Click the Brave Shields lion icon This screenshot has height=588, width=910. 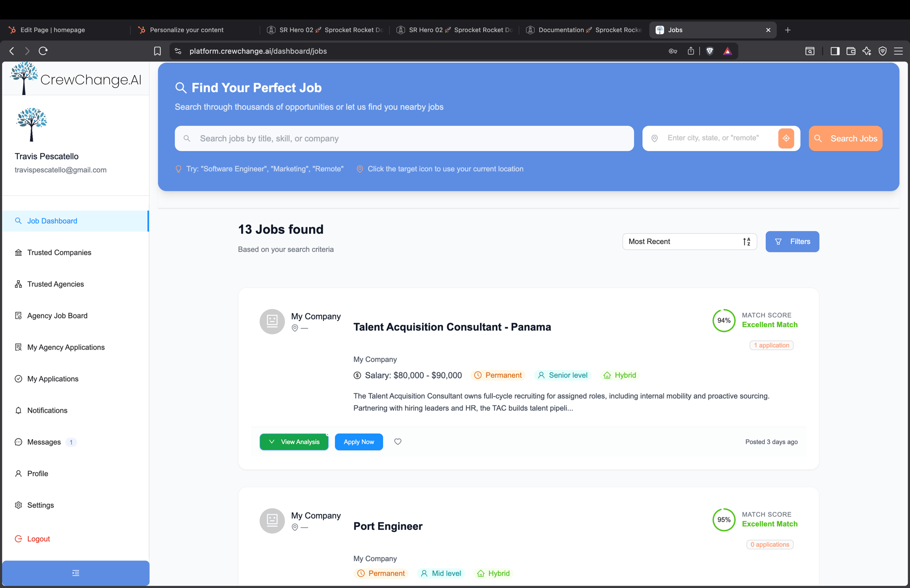pos(709,51)
